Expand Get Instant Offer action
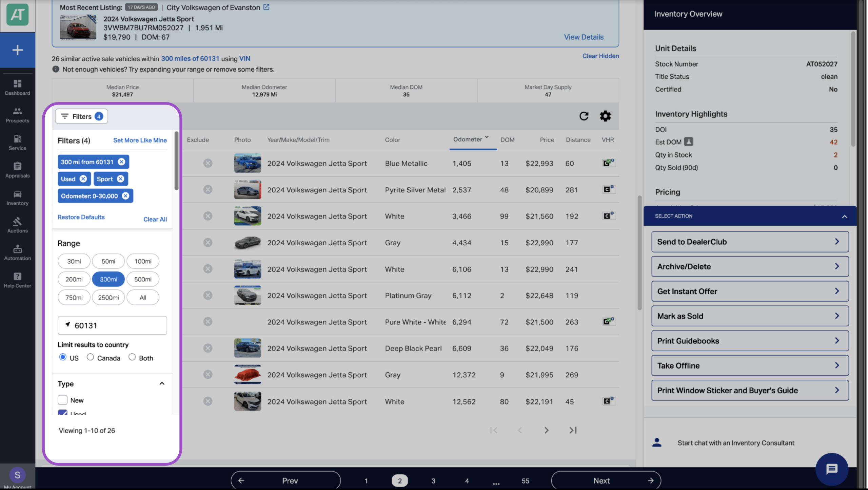 click(750, 291)
